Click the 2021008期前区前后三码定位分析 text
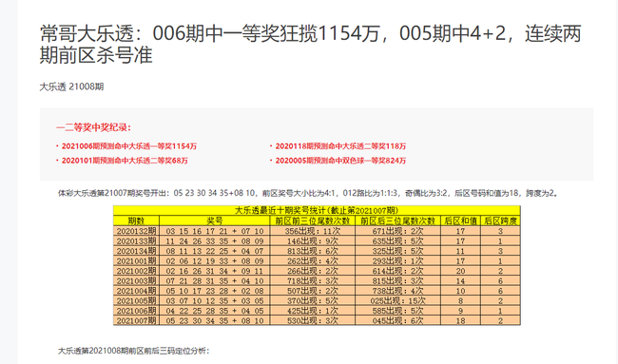 point(134,351)
